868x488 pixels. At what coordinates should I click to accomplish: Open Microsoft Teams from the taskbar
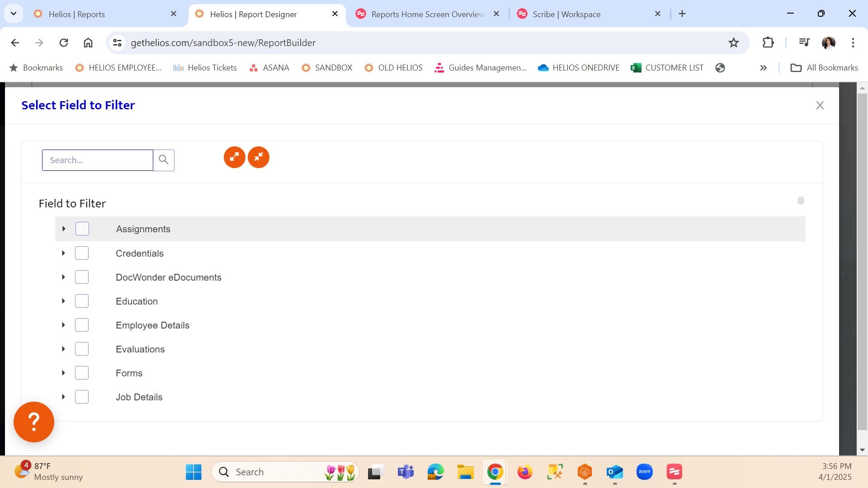pyautogui.click(x=406, y=472)
